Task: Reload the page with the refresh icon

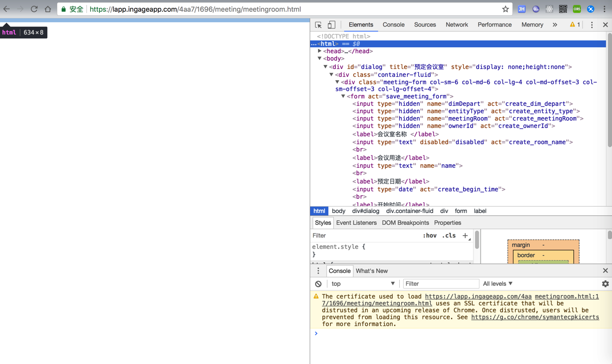Action: point(34,9)
